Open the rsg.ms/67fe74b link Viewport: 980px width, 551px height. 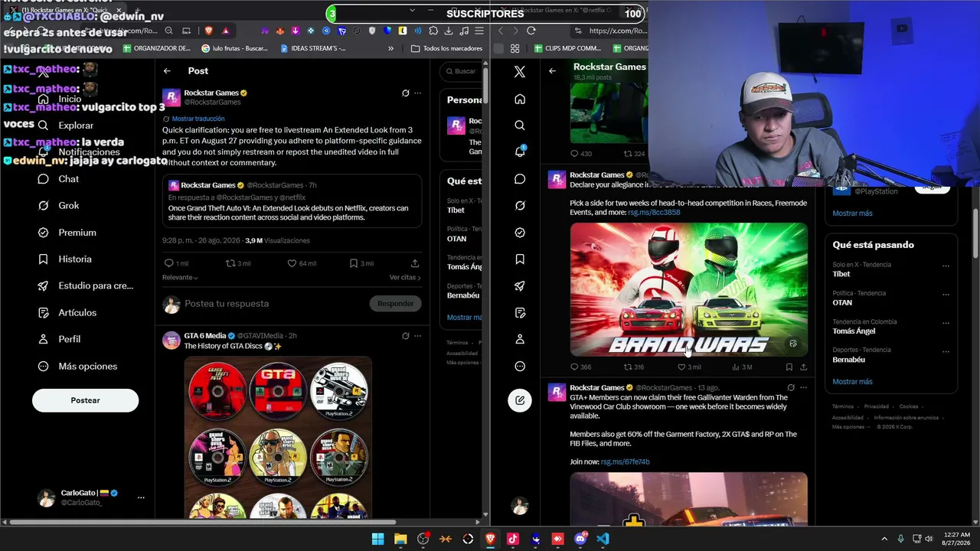625,462
